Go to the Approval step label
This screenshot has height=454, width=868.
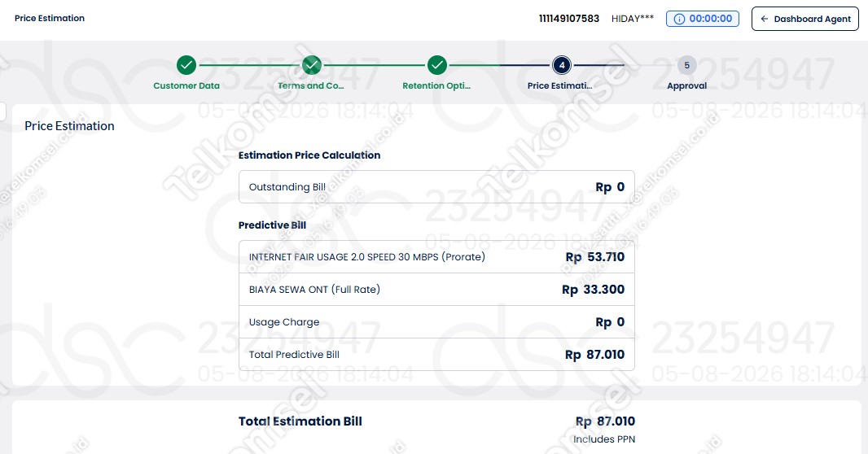(687, 85)
